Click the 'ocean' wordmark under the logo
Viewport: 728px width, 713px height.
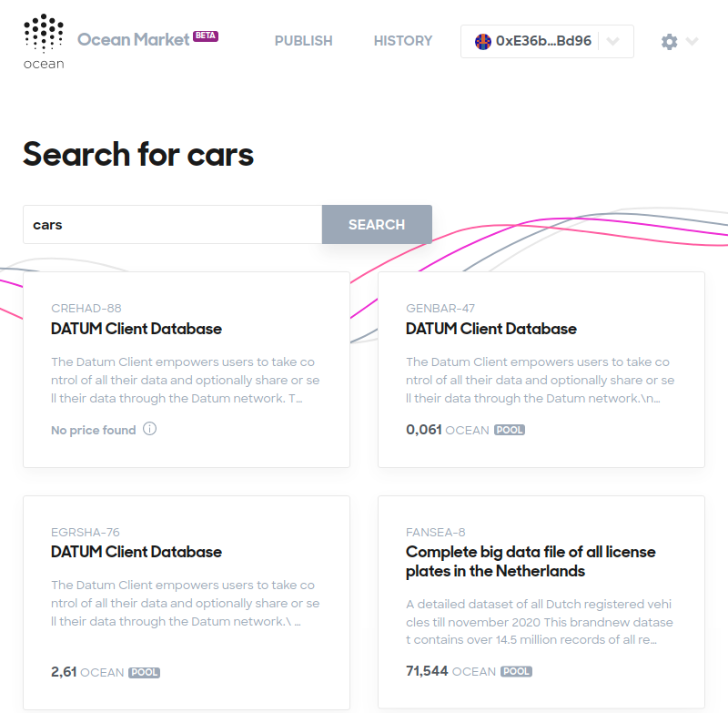pos(44,64)
